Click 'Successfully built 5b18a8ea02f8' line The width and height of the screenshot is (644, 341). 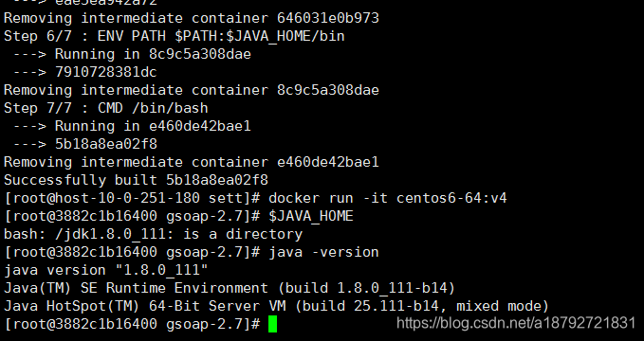136,180
